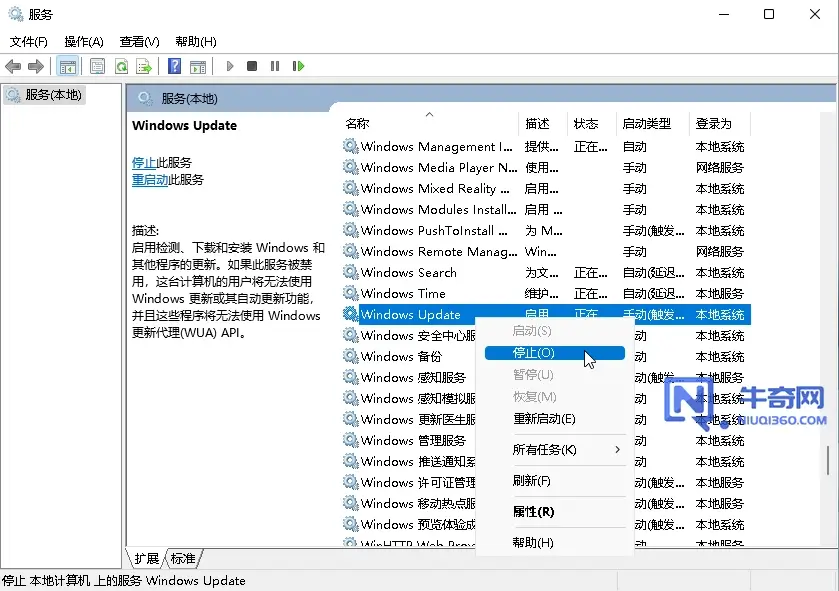Switch to the 标准 tab
Image resolution: width=839 pixels, height=591 pixels.
[183, 558]
